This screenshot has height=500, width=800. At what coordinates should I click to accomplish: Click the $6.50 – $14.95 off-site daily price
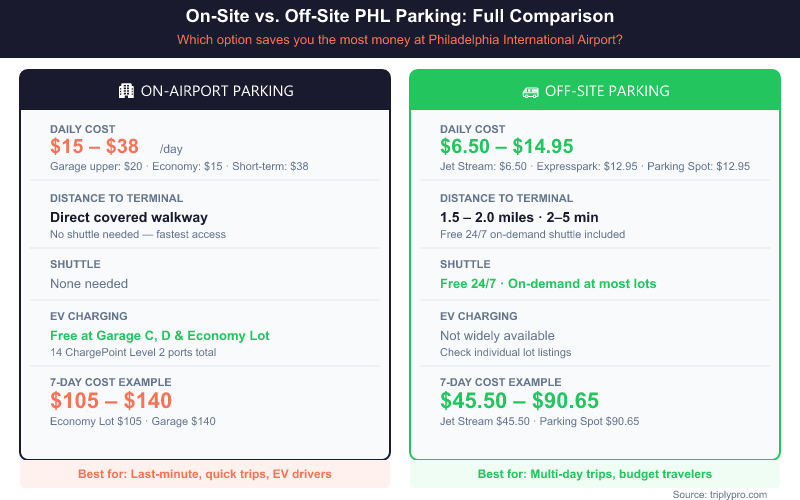pyautogui.click(x=507, y=147)
